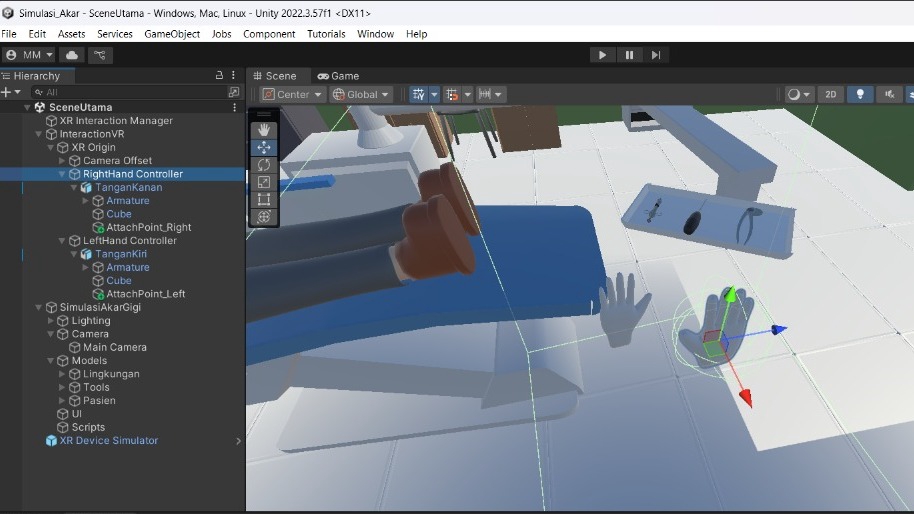Select the Scale tool in scene toolbar

[x=264, y=182]
